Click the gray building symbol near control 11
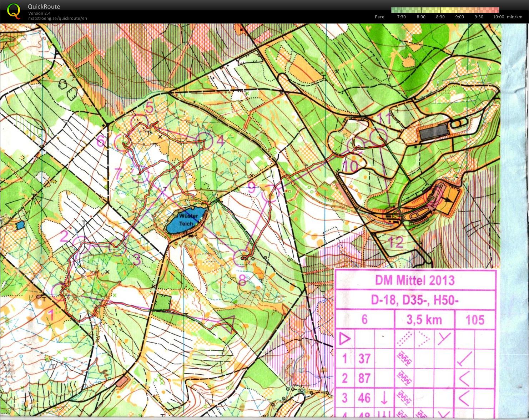529x420 pixels. point(434,132)
